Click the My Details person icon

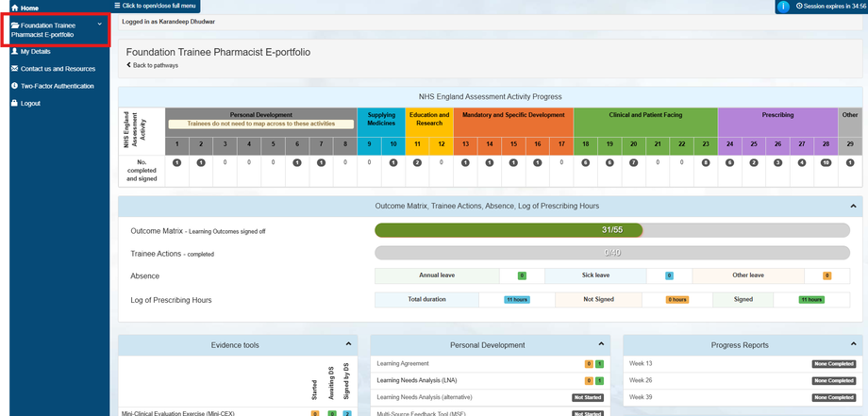tap(14, 52)
